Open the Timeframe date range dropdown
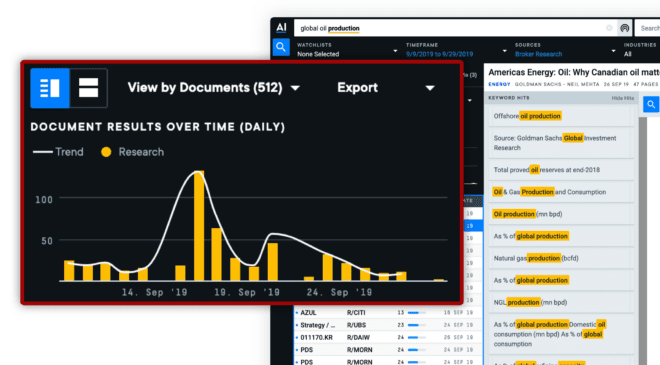The image size is (660, 365). click(x=456, y=50)
